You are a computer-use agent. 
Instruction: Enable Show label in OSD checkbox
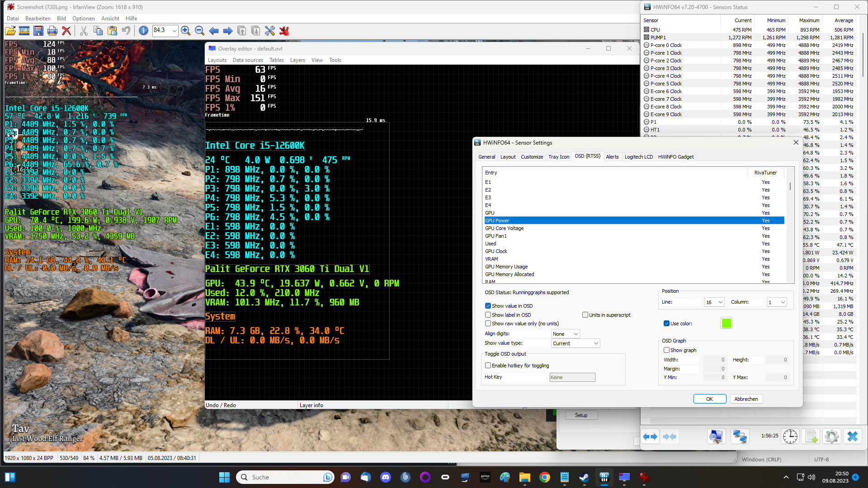(488, 315)
